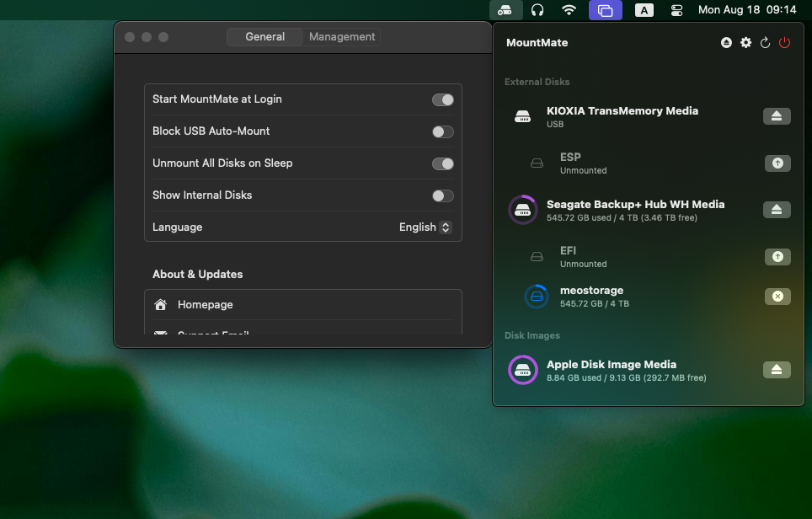Open MountMate settings gear
The width and height of the screenshot is (812, 519).
click(x=745, y=42)
